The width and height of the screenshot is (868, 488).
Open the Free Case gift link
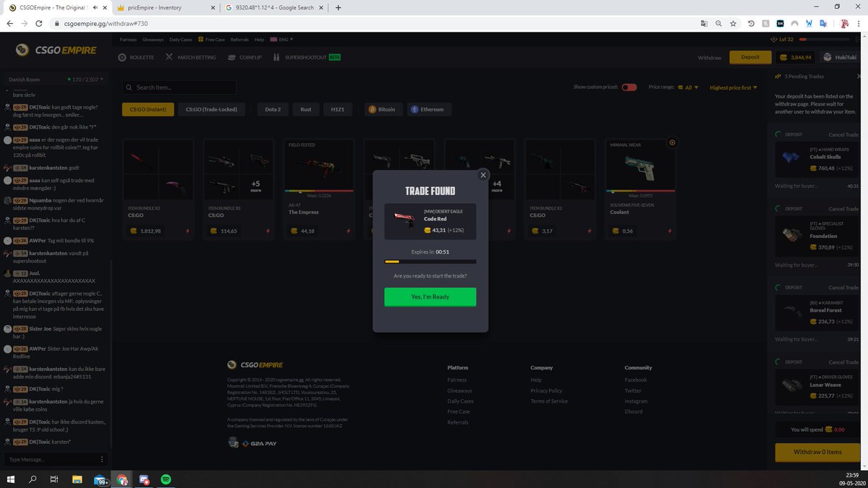click(x=211, y=39)
